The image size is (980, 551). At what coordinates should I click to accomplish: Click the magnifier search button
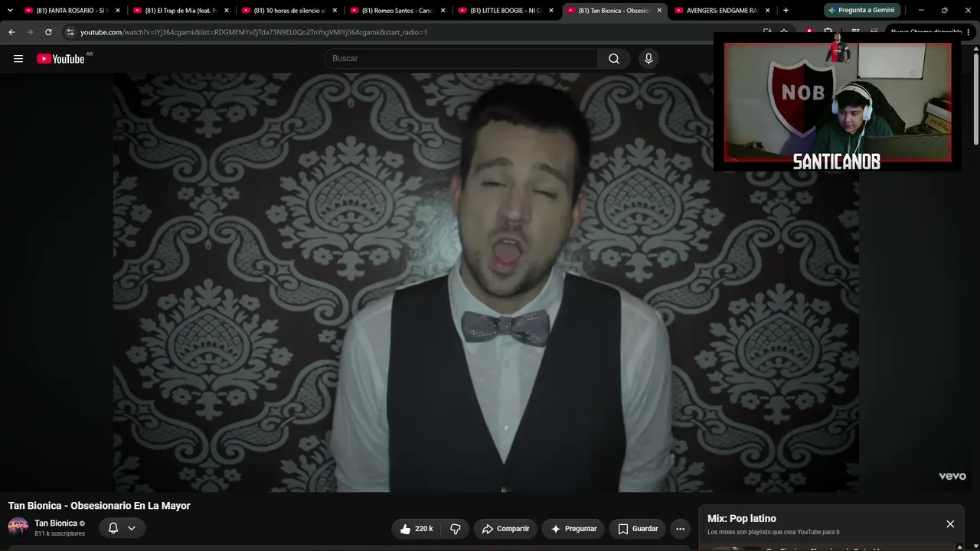pyautogui.click(x=614, y=59)
